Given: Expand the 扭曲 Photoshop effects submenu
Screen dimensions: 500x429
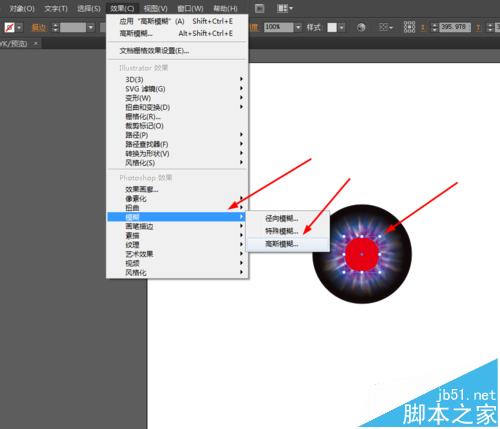Looking at the screenshot, I should click(177, 208).
